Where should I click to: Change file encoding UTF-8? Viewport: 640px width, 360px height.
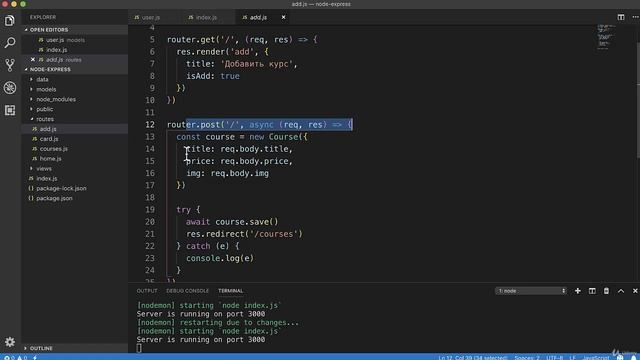click(x=554, y=357)
